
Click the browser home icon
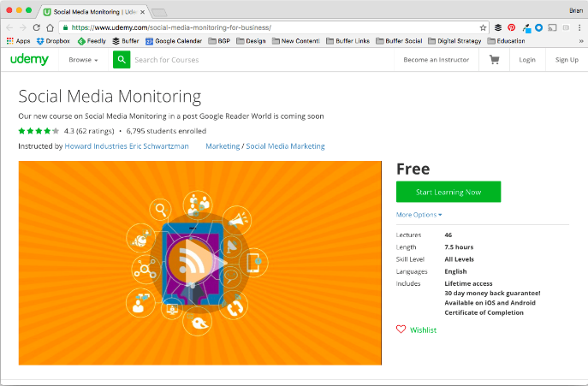pyautogui.click(x=50, y=27)
